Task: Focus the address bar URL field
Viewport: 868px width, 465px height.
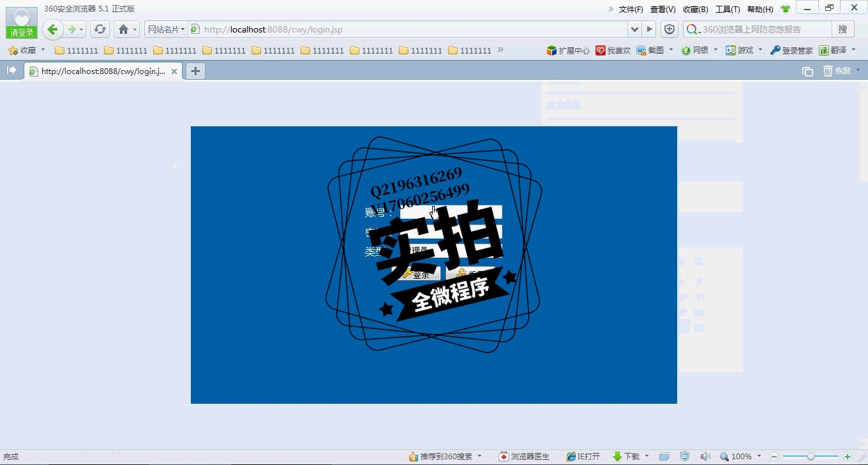Action: [x=408, y=29]
